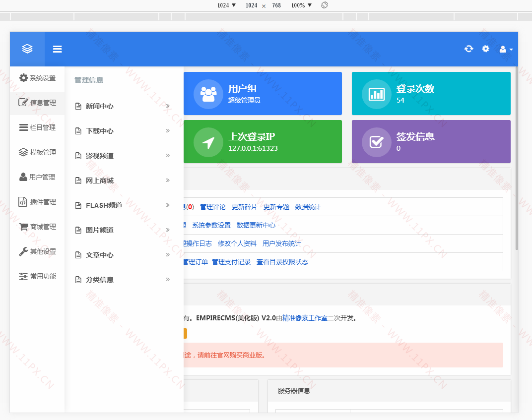Expand the 文章中心 chevron arrow
This screenshot has width=532, height=420.
(x=168, y=254)
